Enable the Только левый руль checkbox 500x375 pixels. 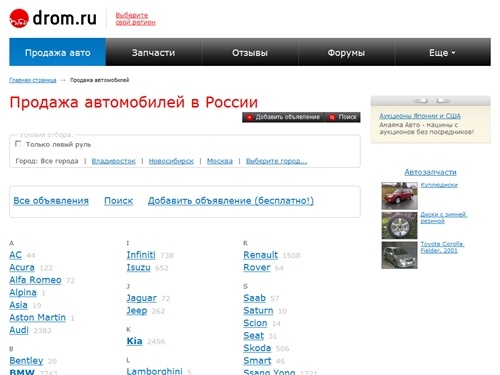coord(18,144)
